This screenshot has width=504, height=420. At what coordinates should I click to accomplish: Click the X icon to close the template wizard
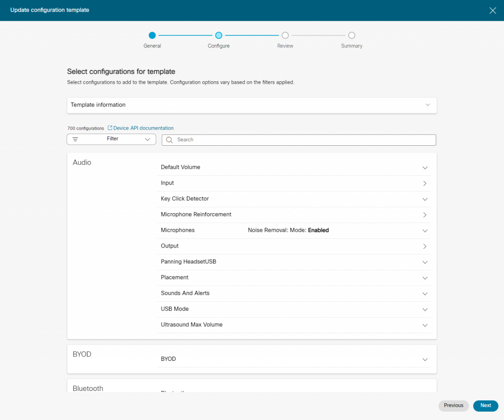pyautogui.click(x=493, y=10)
